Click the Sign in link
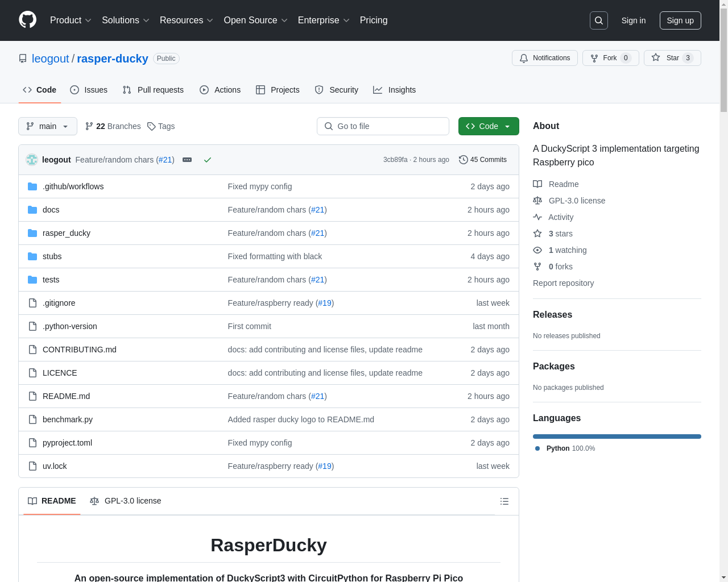Screen dimensions: 728x582 point(634,20)
